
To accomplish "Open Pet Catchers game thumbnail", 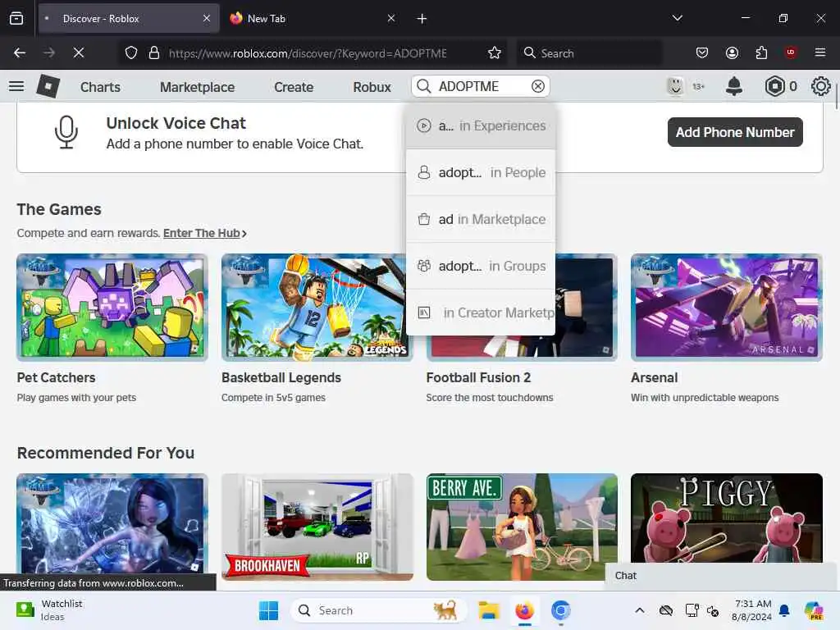I will [112, 307].
